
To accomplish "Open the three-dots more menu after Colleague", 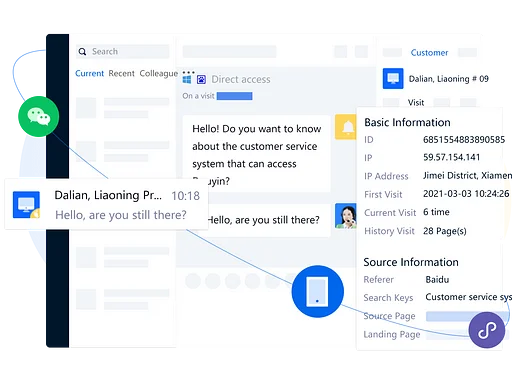I will [188, 72].
